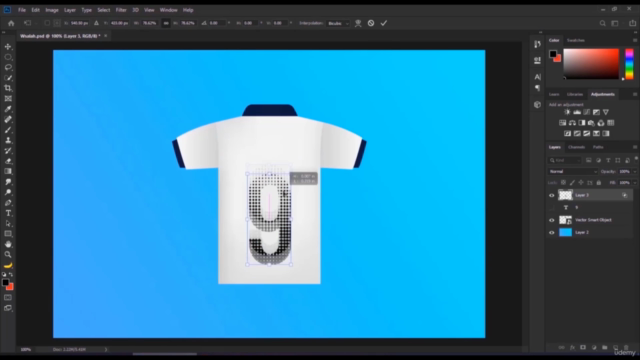This screenshot has width=640, height=360.
Task: Toggle the reference point checkbox
Action: [47, 23]
